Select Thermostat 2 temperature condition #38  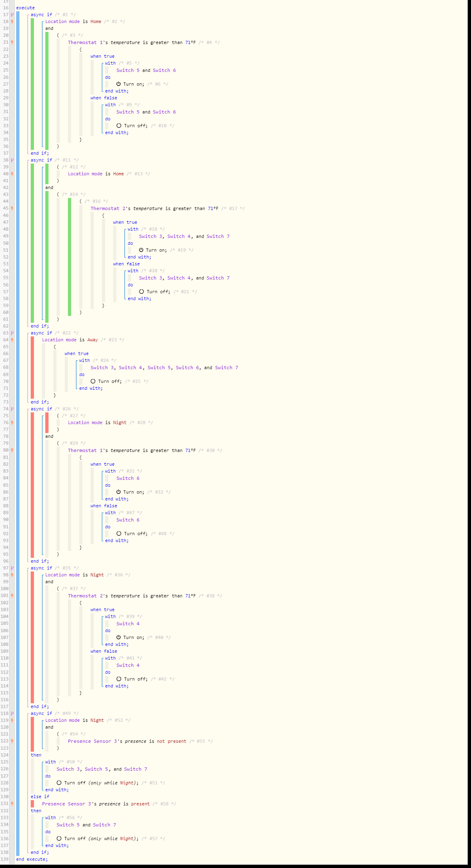pyautogui.click(x=132, y=596)
